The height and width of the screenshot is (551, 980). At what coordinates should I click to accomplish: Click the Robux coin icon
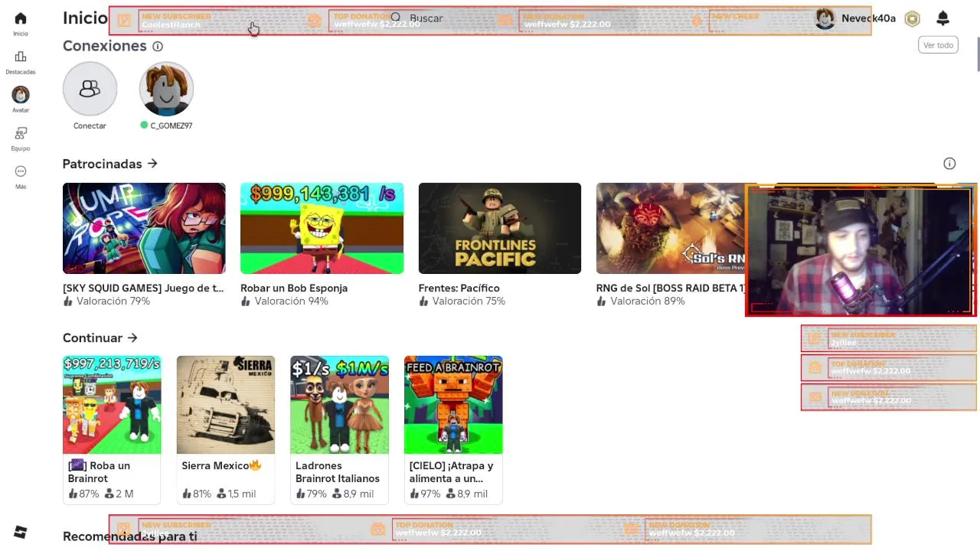(x=912, y=19)
